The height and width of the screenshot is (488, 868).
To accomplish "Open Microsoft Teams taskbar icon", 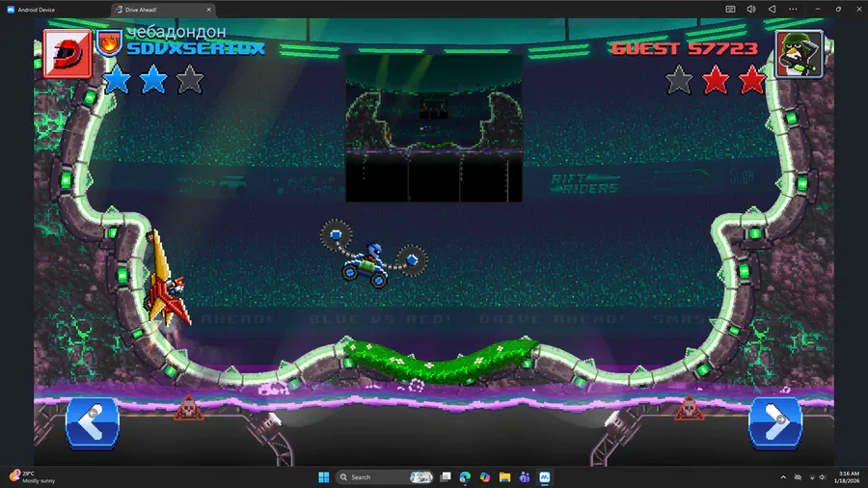I will pyautogui.click(x=525, y=477).
